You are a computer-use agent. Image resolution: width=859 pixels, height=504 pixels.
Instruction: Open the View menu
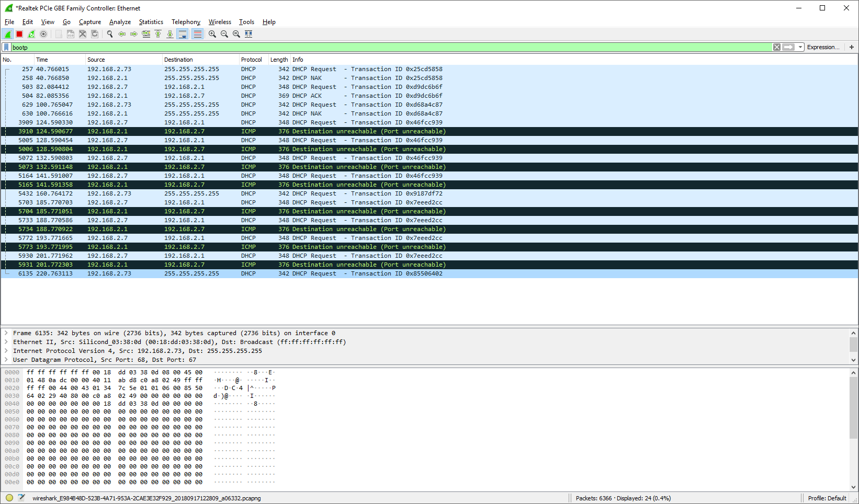(48, 22)
